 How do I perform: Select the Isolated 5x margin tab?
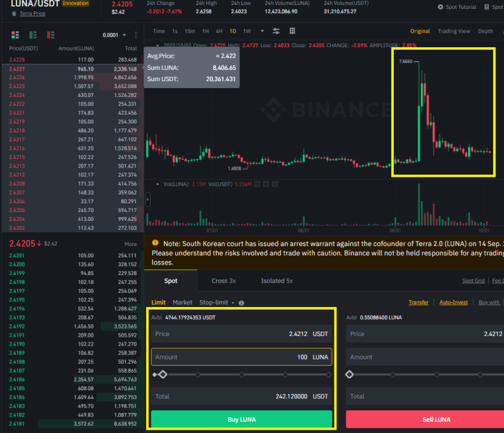pyautogui.click(x=277, y=281)
